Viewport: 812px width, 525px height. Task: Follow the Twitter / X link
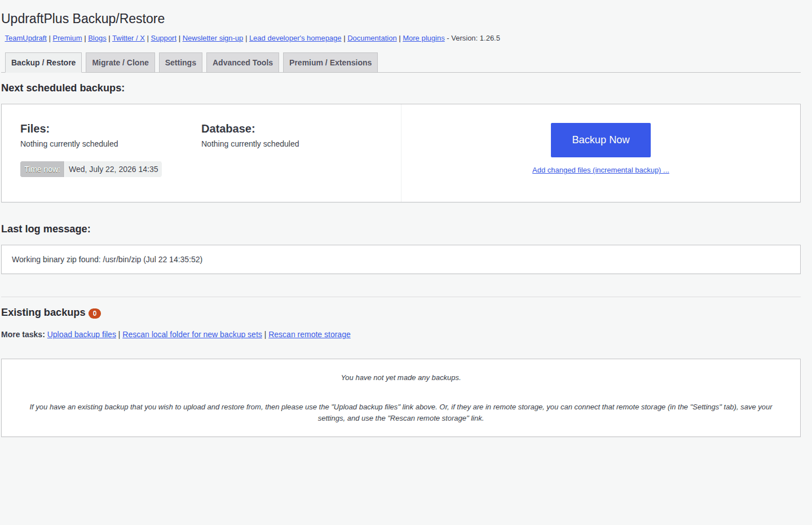pyautogui.click(x=129, y=38)
